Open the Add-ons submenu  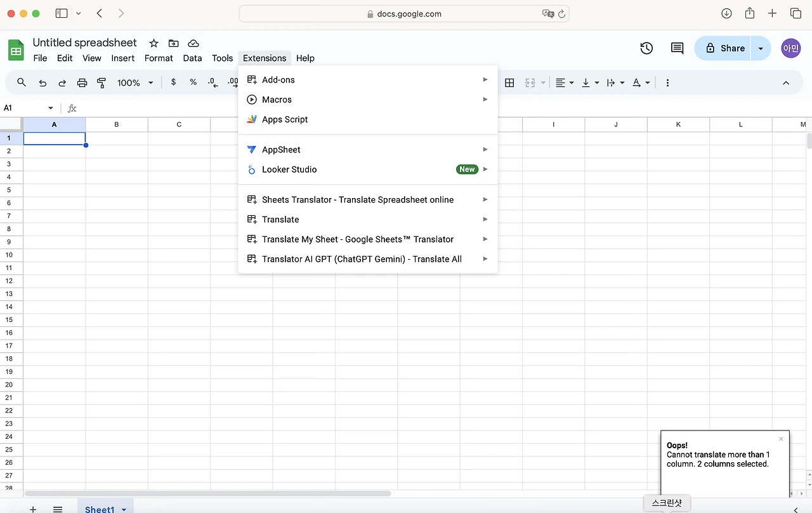click(x=368, y=80)
